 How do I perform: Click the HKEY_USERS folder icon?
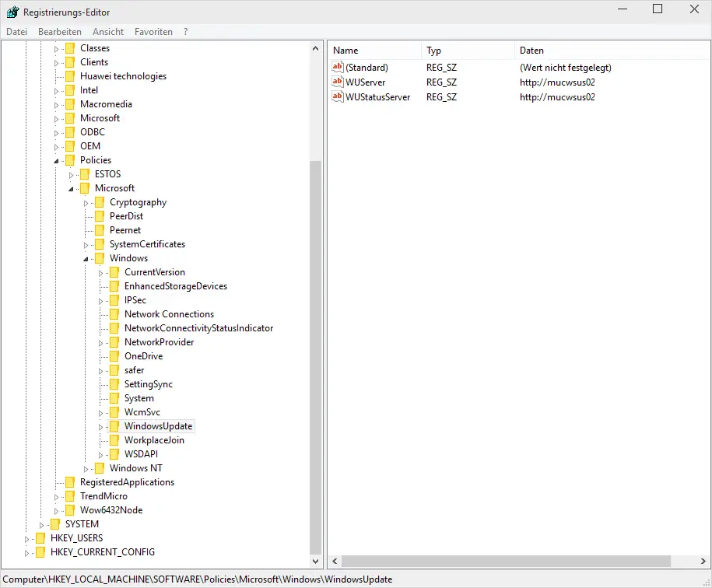pos(40,538)
